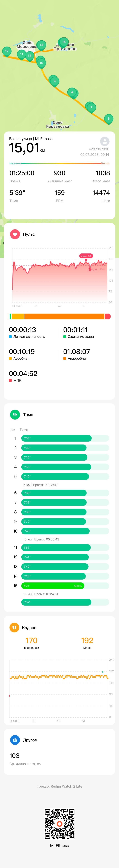The width and height of the screenshot is (119, 868).
Task: Click the 15,01 км distance value
Action: click(x=27, y=148)
